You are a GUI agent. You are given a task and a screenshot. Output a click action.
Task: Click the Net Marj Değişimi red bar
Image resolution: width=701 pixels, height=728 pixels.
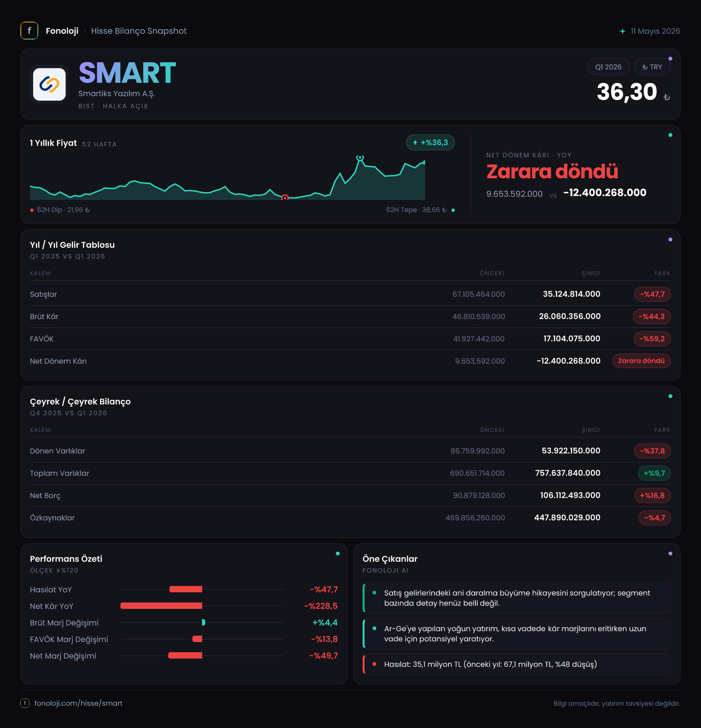(185, 656)
